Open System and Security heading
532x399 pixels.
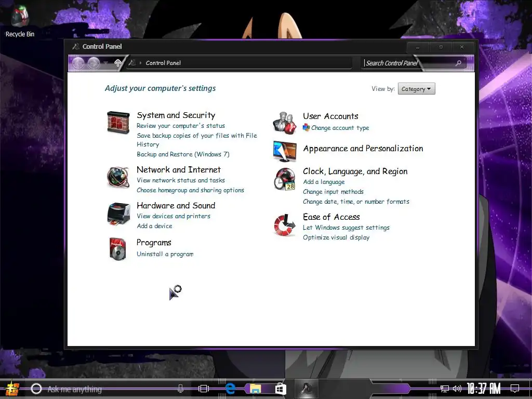176,115
